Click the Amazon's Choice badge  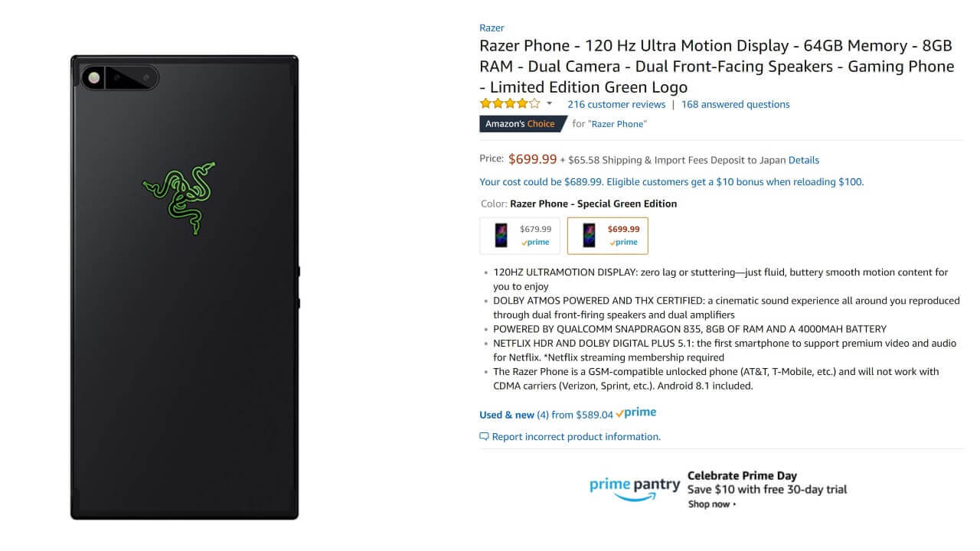[521, 124]
